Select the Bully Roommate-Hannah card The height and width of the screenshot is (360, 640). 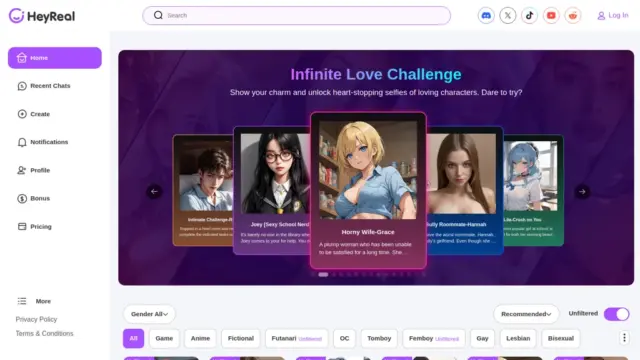[464, 190]
